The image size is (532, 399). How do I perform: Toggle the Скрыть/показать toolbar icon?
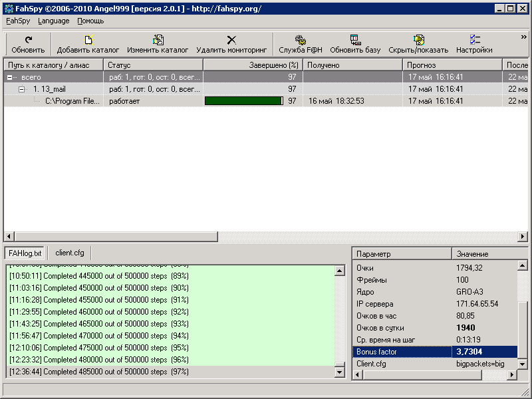419,39
